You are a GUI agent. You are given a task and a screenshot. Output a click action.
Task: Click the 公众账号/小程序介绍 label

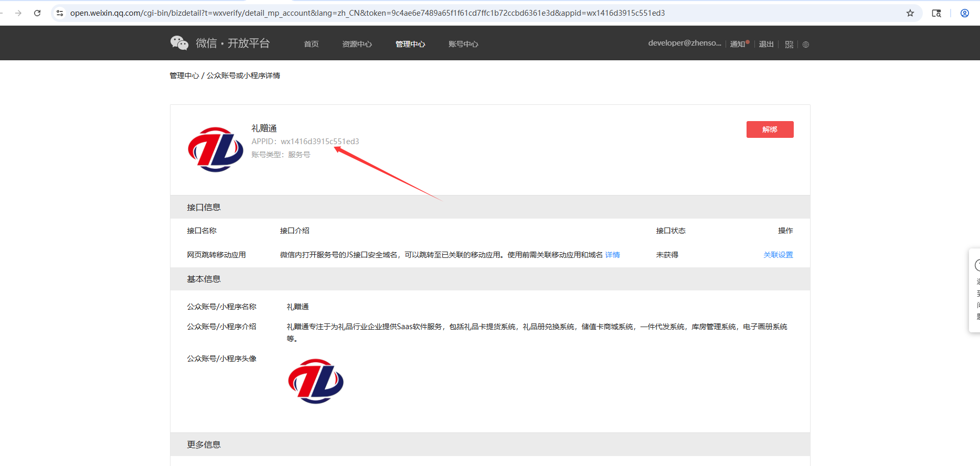tap(221, 327)
